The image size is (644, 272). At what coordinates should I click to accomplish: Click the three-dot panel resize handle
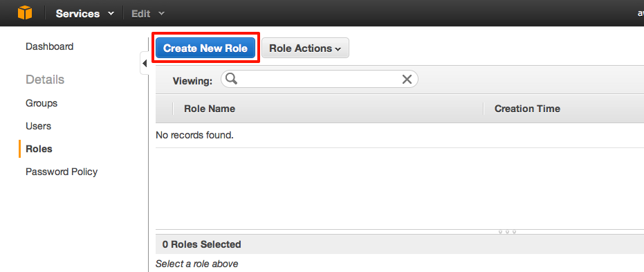coord(507,232)
